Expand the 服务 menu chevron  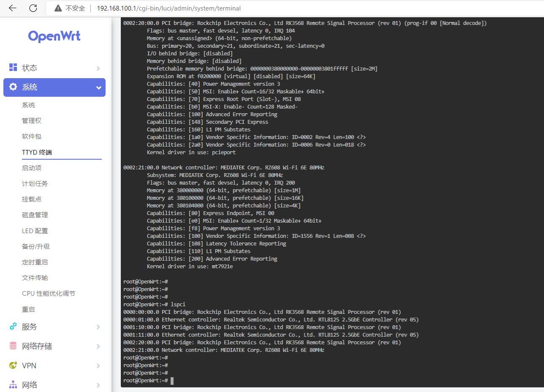98,327
